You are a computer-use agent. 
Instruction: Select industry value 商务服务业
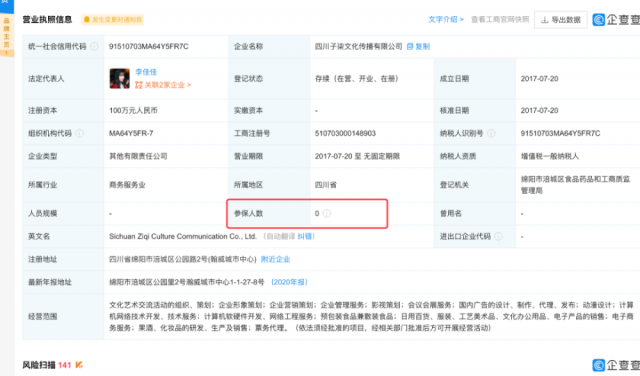(127, 185)
